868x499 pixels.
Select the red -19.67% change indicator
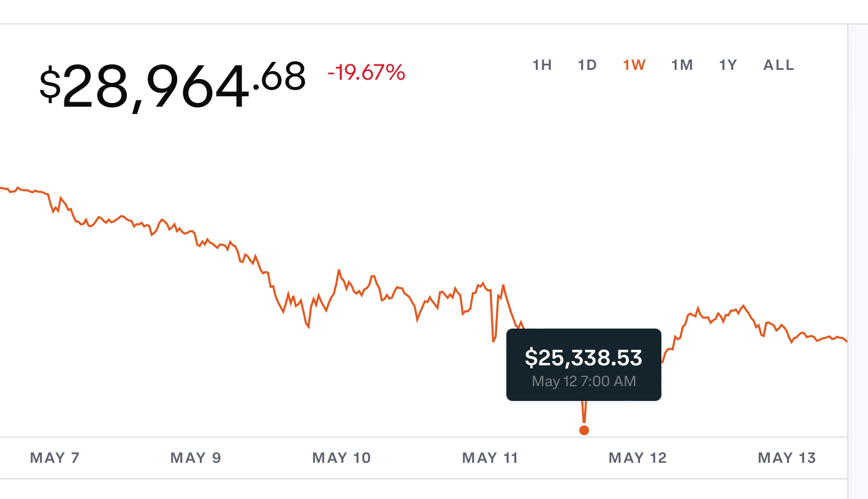coord(367,73)
